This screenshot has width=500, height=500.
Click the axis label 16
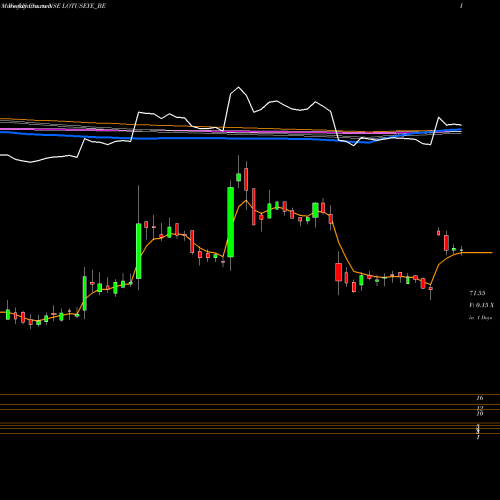480,398
